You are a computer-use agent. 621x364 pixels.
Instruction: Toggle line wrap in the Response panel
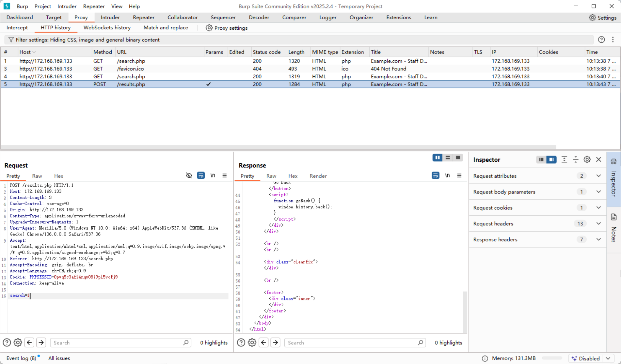pos(436,175)
